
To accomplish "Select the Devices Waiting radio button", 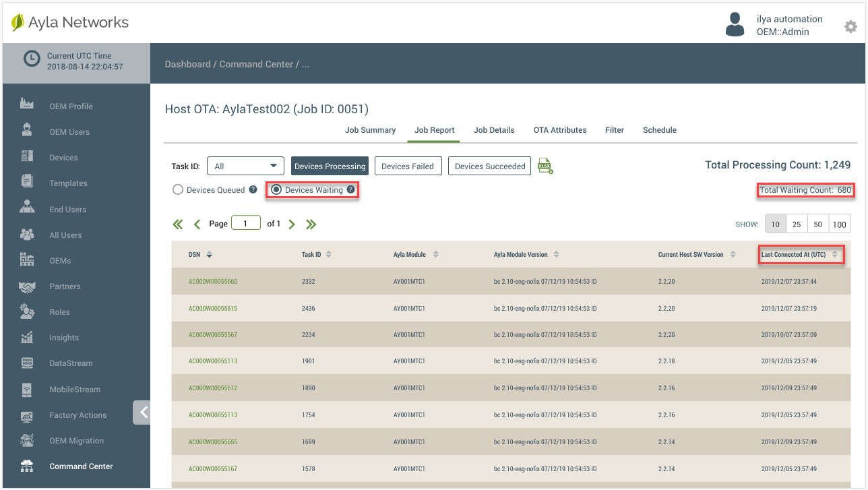I will coord(276,190).
